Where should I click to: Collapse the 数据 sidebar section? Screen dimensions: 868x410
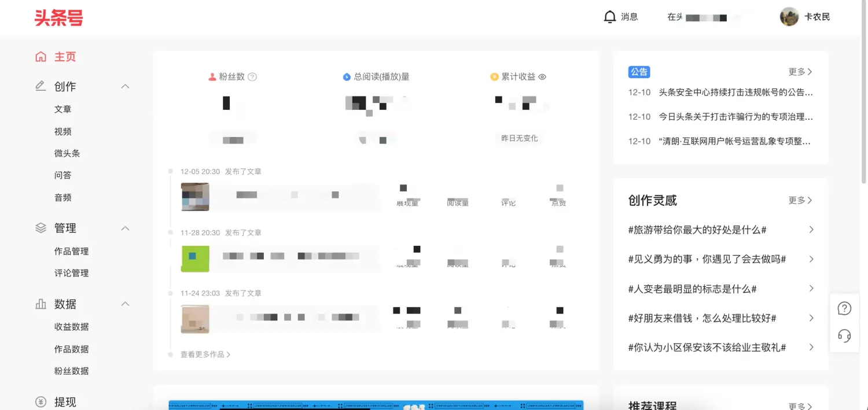point(125,304)
